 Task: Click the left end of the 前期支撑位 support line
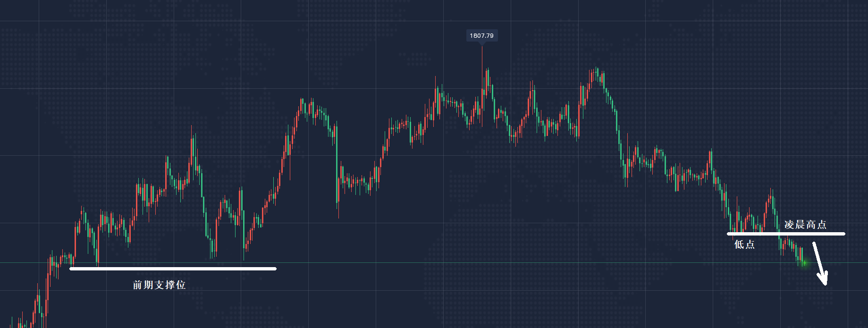(71, 269)
